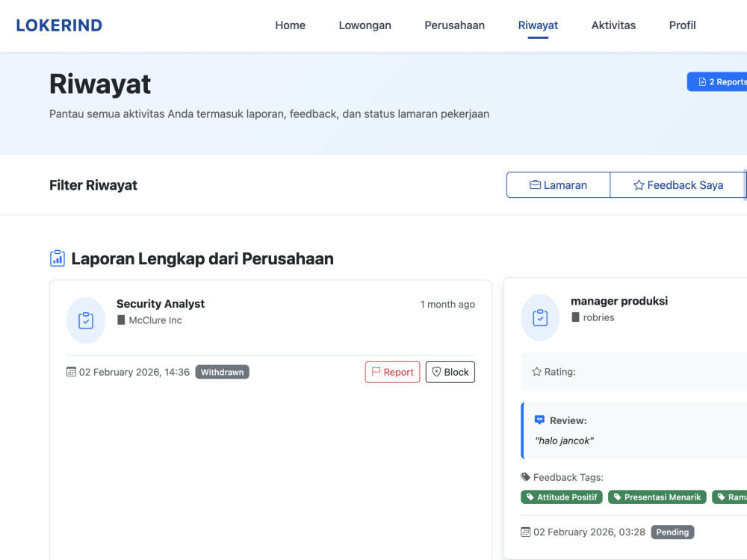Filter history by Feedback Saya
Viewport: 747px width, 560px height.
coord(678,184)
